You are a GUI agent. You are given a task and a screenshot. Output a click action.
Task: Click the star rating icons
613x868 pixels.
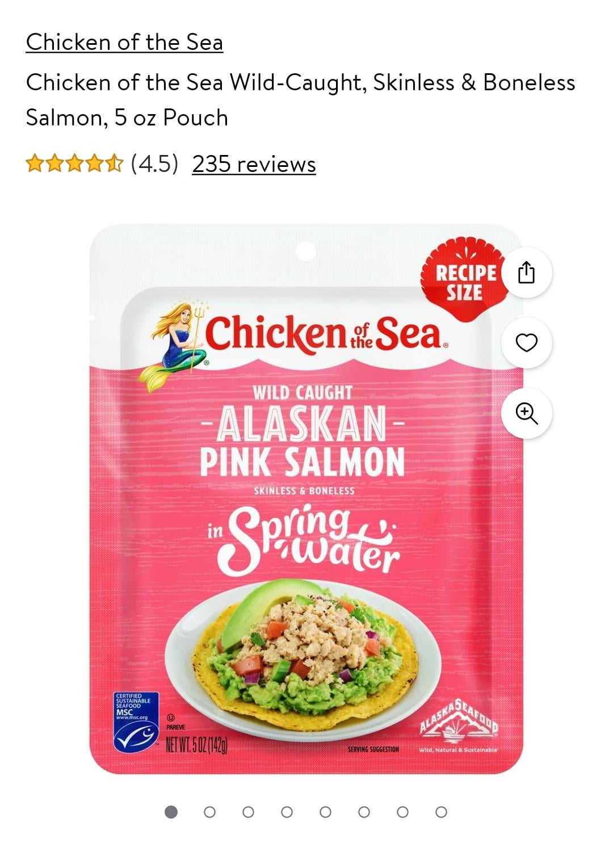pos(74,163)
